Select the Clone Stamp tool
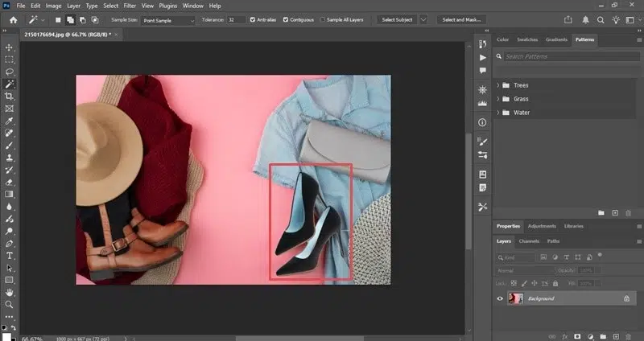 [9, 158]
